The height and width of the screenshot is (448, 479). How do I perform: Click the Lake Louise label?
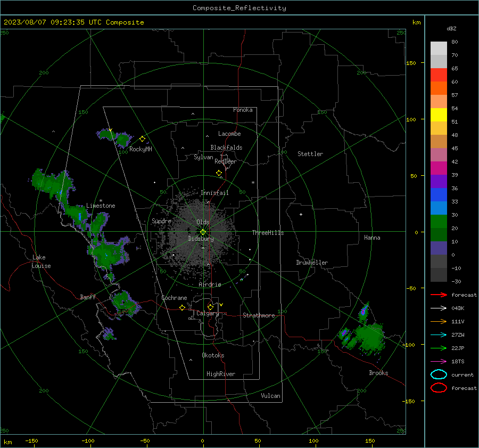pos(41,262)
